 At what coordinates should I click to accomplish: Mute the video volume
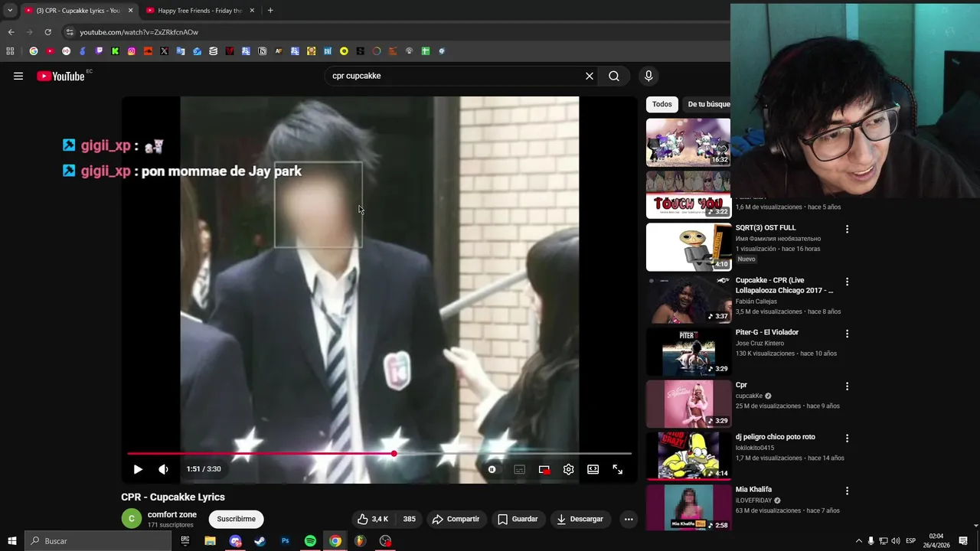[163, 469]
